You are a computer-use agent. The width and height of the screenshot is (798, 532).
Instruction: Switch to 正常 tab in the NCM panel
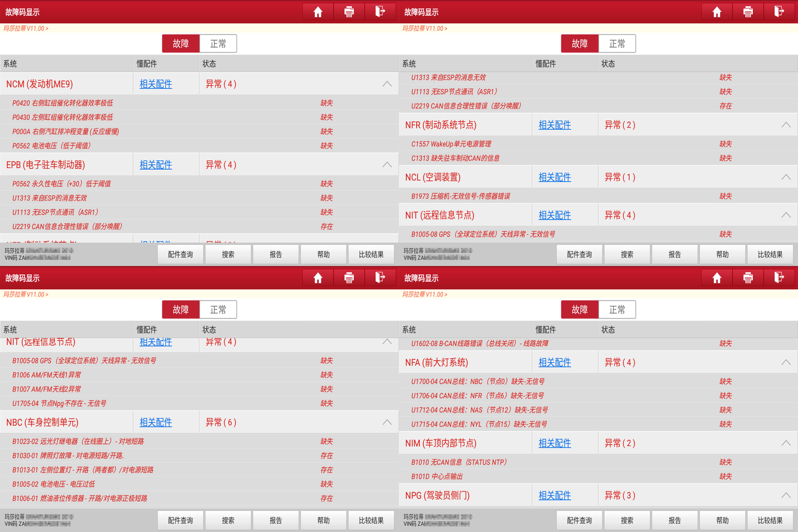pos(218,43)
